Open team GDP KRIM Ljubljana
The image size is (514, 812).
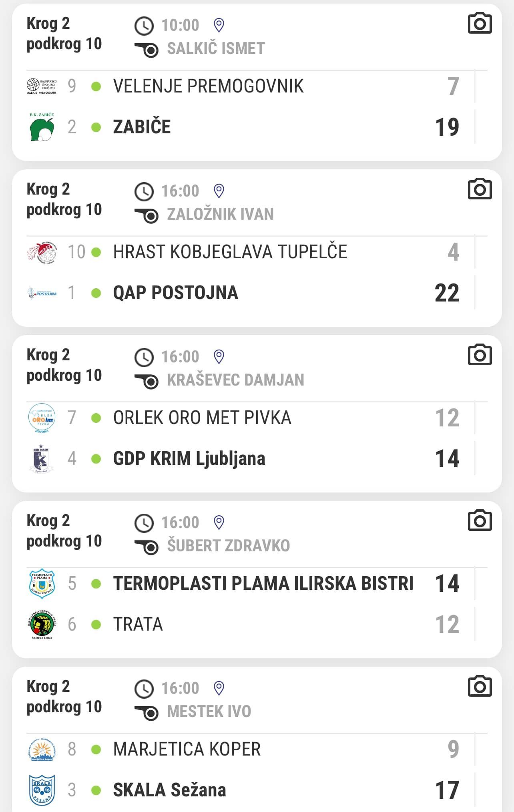[189, 458]
